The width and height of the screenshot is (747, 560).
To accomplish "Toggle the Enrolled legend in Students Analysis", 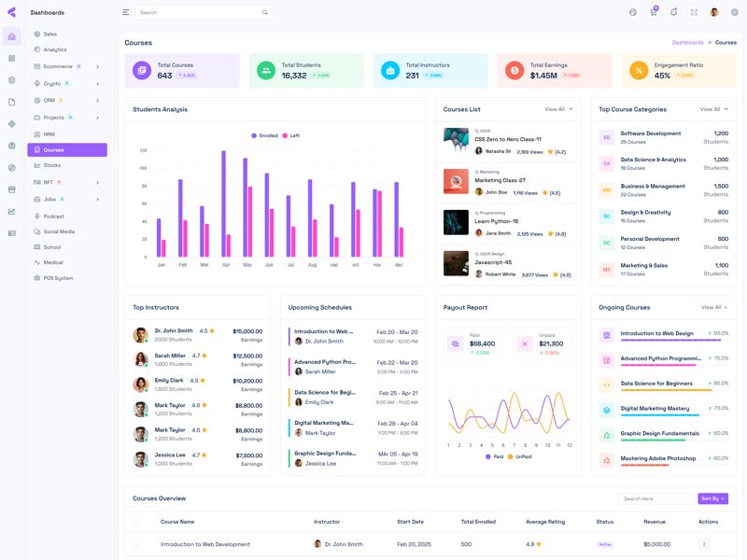I will (x=264, y=135).
